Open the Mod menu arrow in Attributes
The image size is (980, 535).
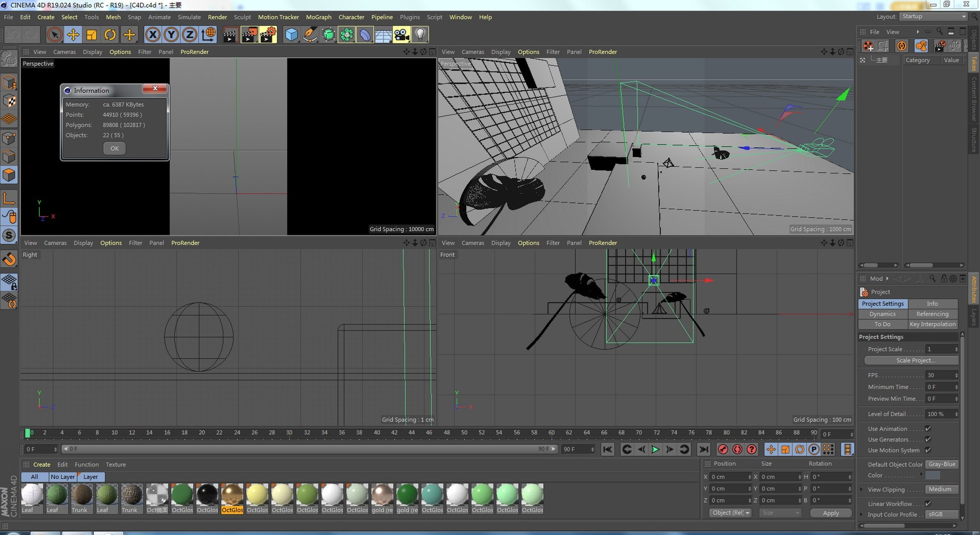887,279
